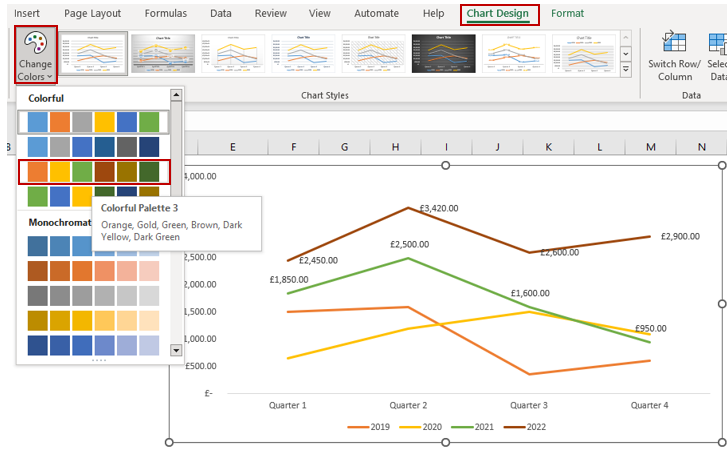The height and width of the screenshot is (450, 727).
Task: Click the Select Data icon
Action: pyautogui.click(x=717, y=42)
